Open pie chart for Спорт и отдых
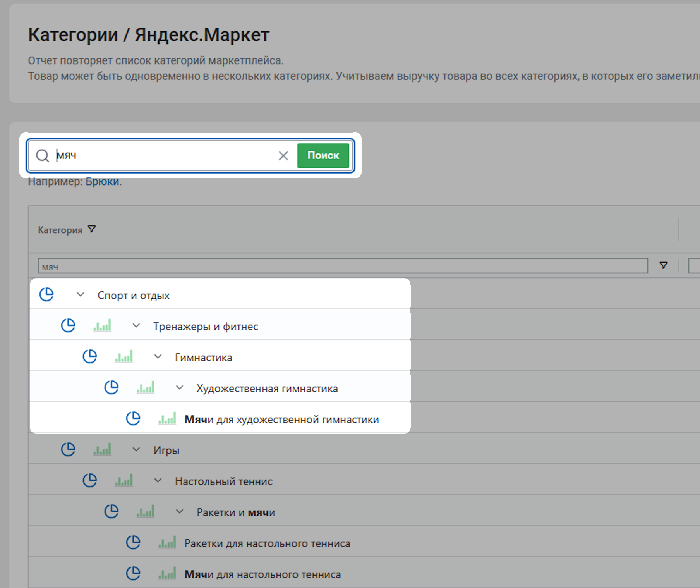Screen dimensions: 700x588 [x=46, y=294]
